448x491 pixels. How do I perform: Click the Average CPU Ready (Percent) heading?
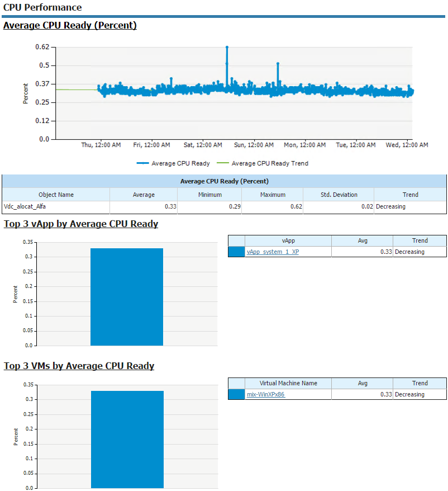70,25
